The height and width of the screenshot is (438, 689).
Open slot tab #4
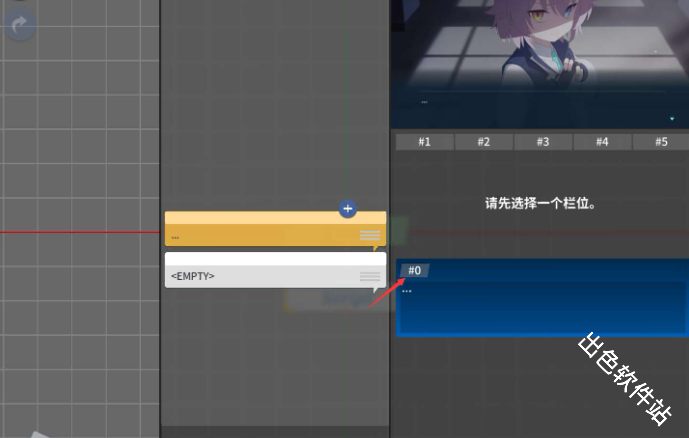point(602,142)
